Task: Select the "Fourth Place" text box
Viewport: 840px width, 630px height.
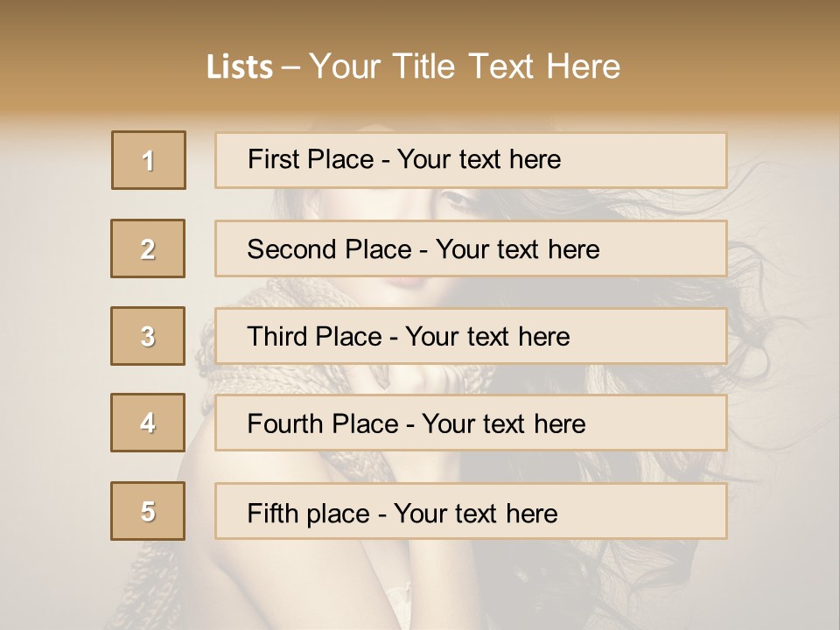Action: pyautogui.click(x=471, y=423)
